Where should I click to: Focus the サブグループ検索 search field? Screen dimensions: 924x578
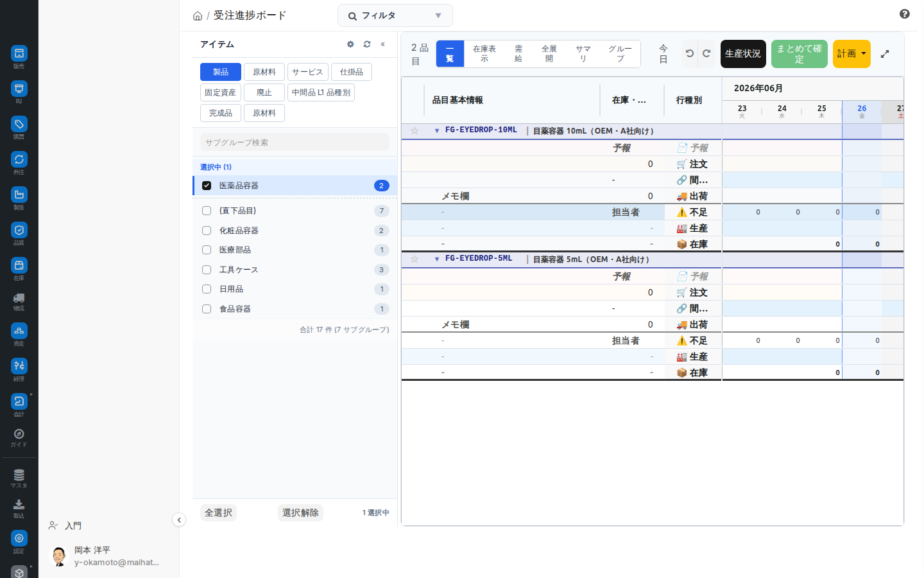click(295, 143)
